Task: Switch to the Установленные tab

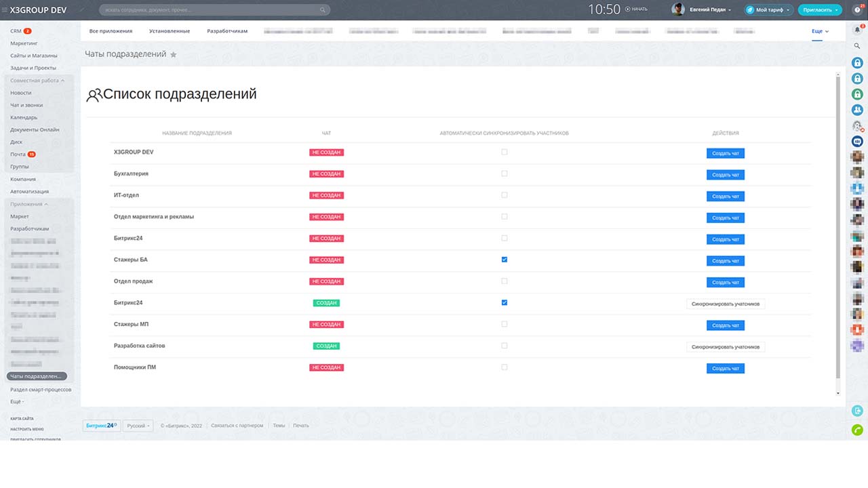Action: pyautogui.click(x=170, y=31)
